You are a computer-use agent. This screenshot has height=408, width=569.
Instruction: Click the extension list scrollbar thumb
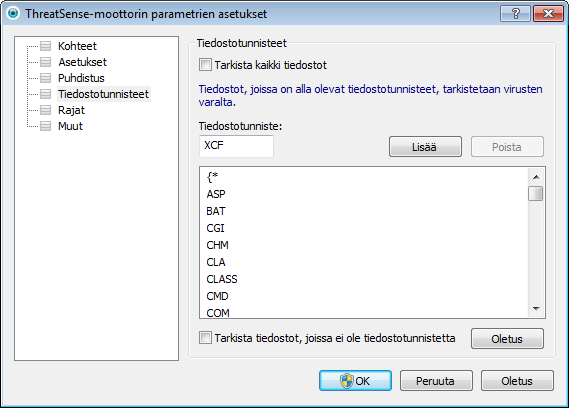(x=536, y=193)
